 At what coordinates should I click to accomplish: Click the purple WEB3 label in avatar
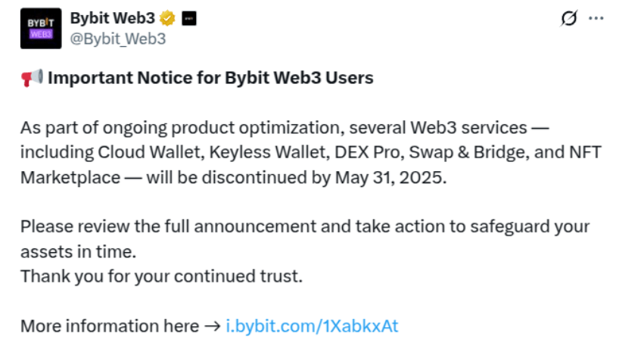click(41, 34)
